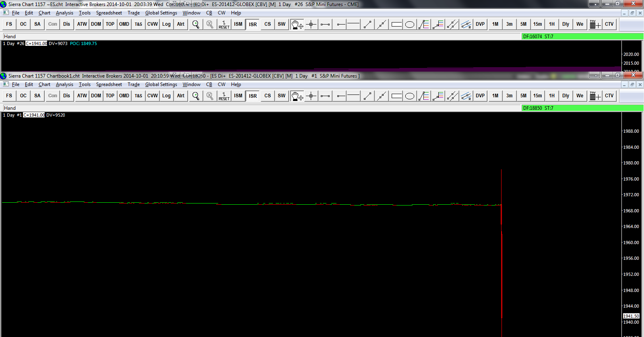The image size is (644, 337).
Task: Select the fan lines tool in the lower Chartbook1 toolbar
Action: [x=424, y=96]
